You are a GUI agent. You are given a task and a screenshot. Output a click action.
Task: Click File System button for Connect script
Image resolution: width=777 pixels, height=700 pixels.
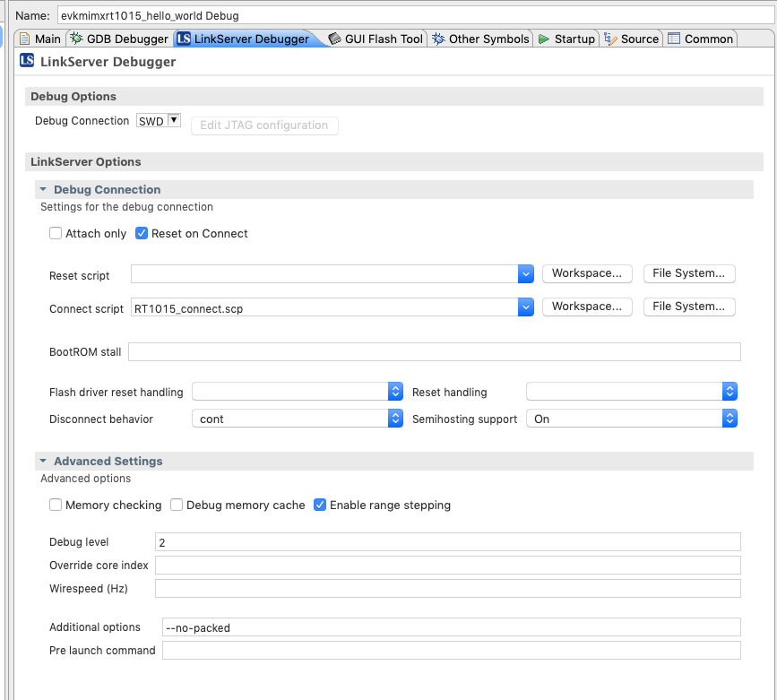(x=688, y=307)
